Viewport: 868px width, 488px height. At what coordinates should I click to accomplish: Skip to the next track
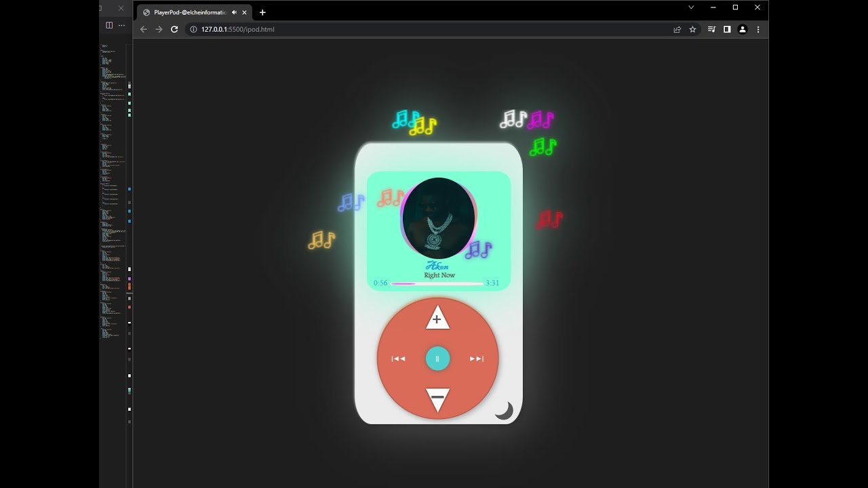[x=477, y=359]
